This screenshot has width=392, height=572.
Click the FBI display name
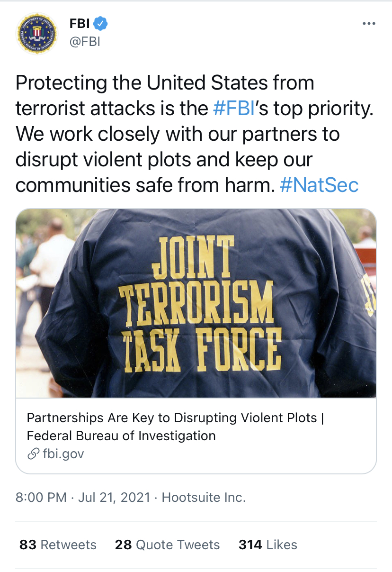click(x=80, y=23)
